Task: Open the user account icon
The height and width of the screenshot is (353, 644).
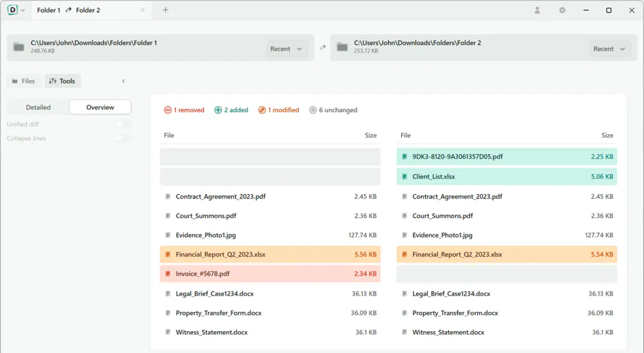Action: tap(537, 10)
